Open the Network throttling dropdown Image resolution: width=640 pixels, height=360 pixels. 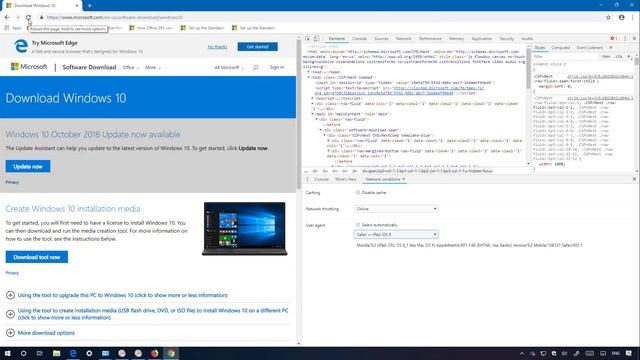coord(396,209)
